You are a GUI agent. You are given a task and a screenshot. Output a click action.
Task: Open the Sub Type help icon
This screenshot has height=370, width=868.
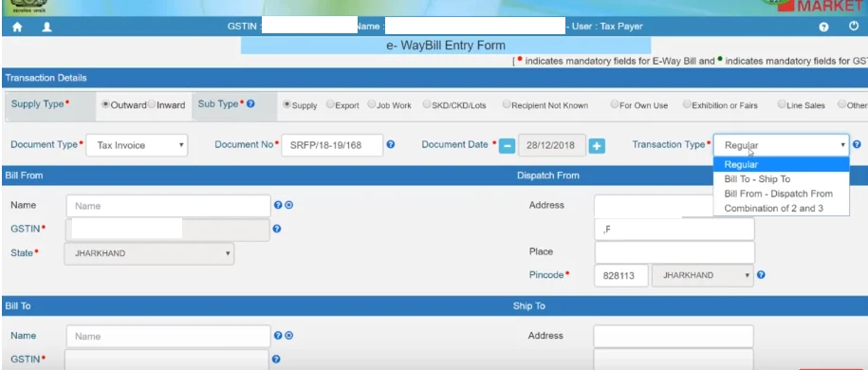coord(250,103)
